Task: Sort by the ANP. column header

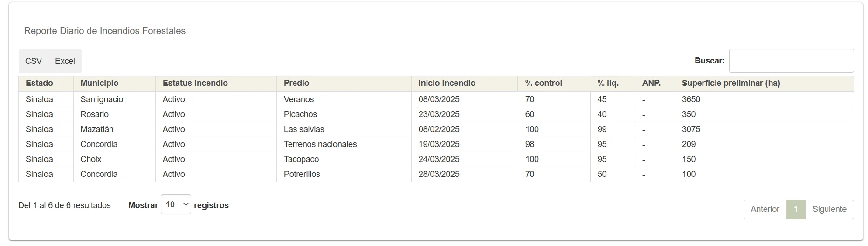Action: [x=651, y=83]
